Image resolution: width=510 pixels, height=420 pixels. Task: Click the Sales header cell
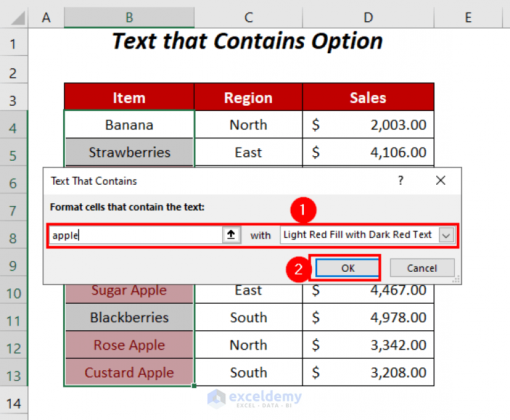tap(368, 98)
